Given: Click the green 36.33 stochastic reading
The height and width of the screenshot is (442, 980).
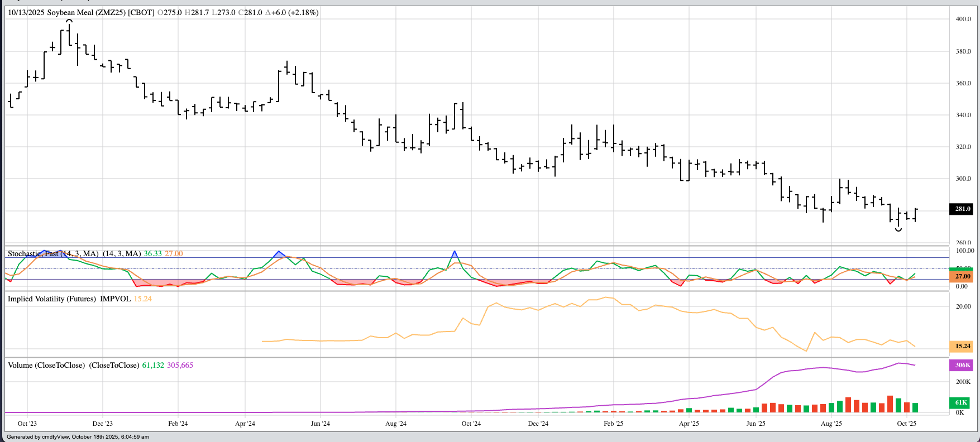Looking at the screenshot, I should pos(152,253).
